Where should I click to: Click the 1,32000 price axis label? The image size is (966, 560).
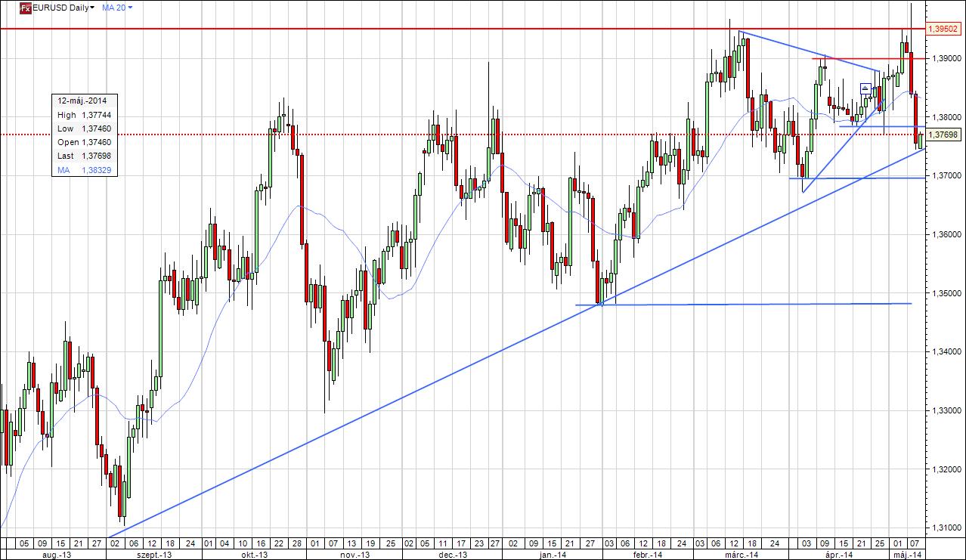point(946,469)
